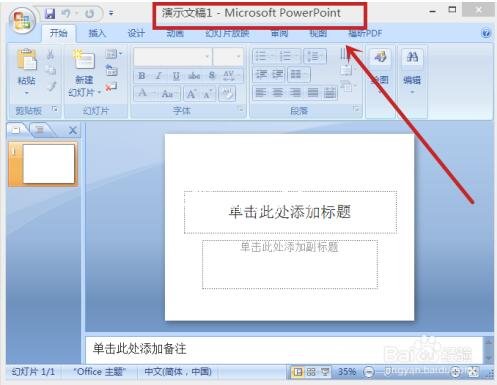Image resolution: width=497 pixels, height=385 pixels.
Task: Switch to the 插入 ribbon tab
Action: [97, 33]
